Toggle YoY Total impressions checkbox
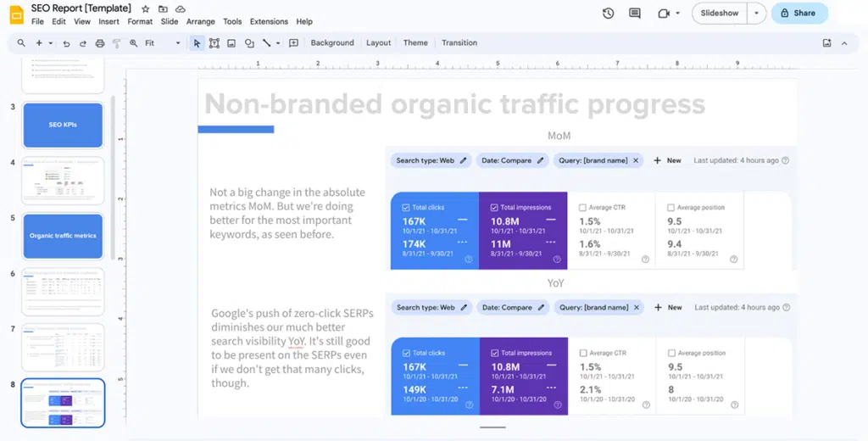 494,353
